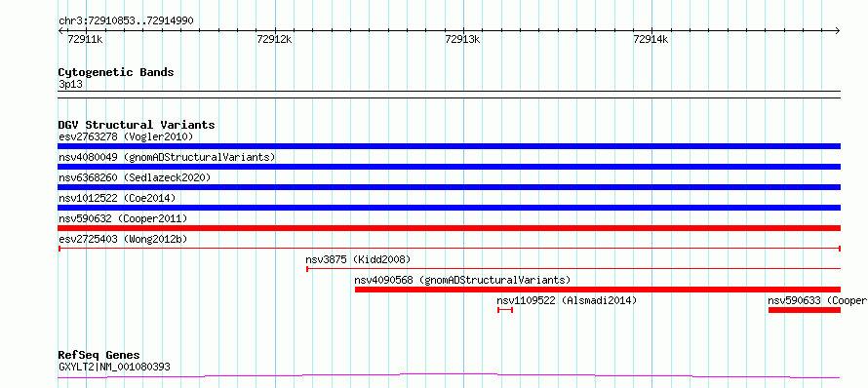Select the nsv6368260 (Sedlazeck2020) label
The width and height of the screenshot is (868, 388).
135,177
